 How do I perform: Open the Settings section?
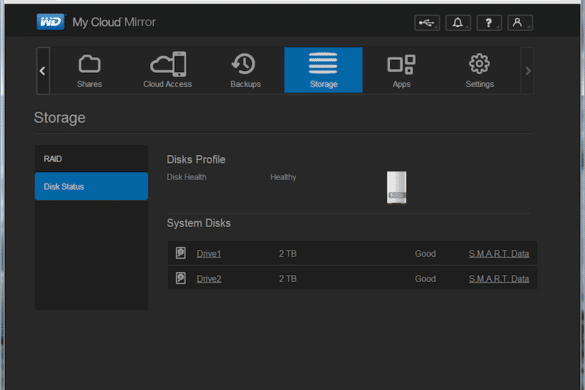click(x=480, y=71)
